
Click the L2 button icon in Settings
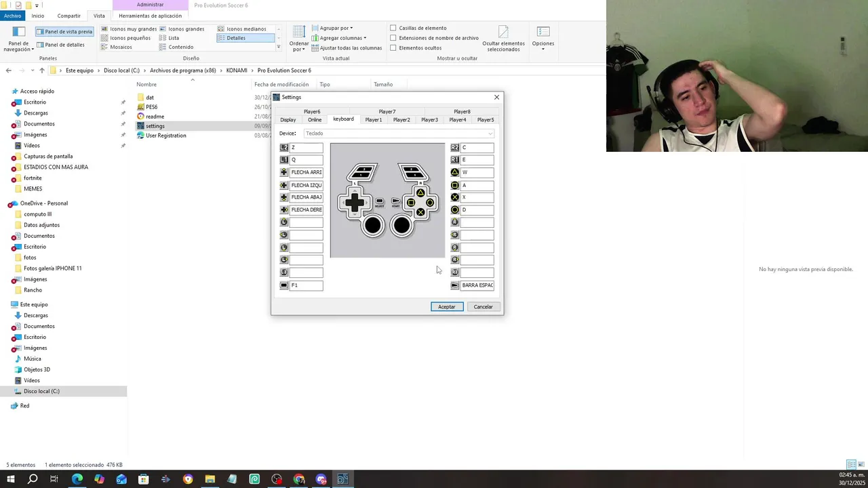pyautogui.click(x=284, y=147)
